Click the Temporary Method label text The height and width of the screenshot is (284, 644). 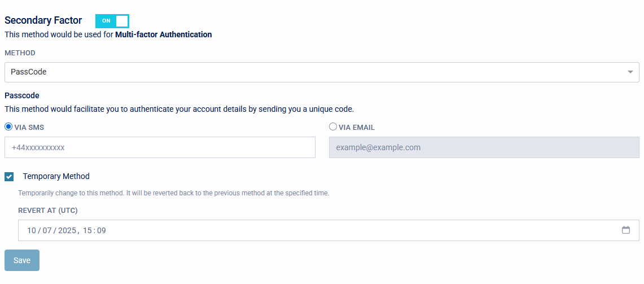click(x=56, y=176)
